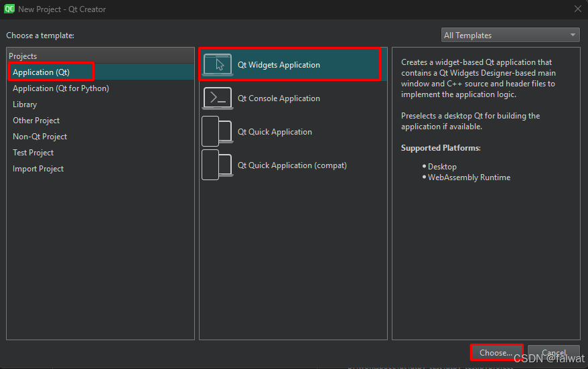The image size is (588, 369).
Task: Click the Qt Creator logo in title bar
Action: click(x=9, y=9)
